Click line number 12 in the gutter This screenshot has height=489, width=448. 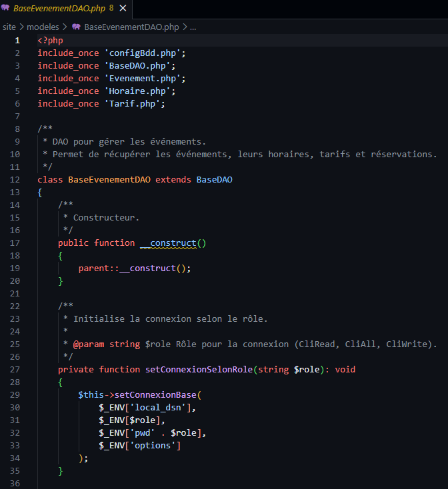click(x=16, y=180)
